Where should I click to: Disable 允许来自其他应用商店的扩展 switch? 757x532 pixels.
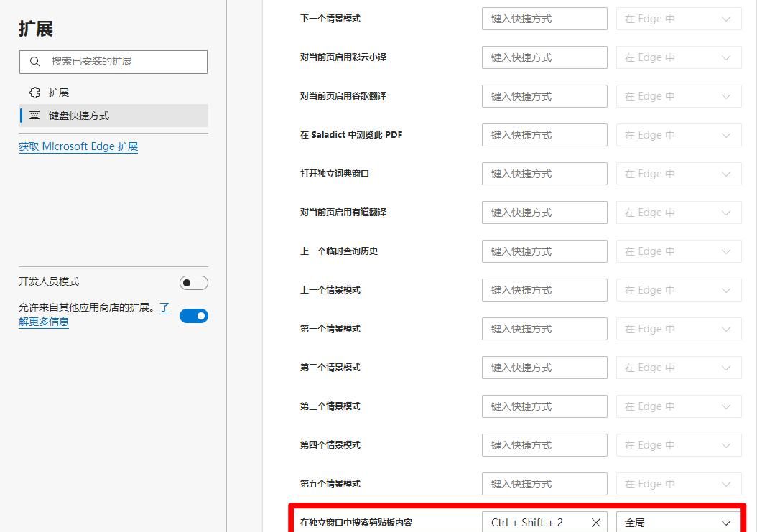[193, 315]
